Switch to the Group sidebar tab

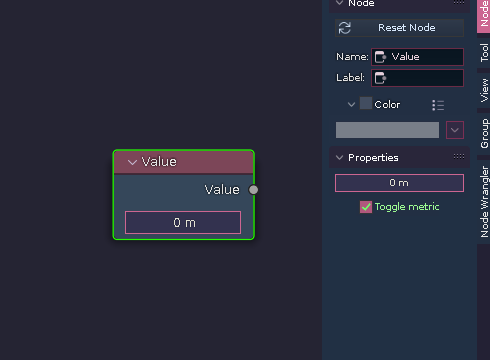point(484,133)
